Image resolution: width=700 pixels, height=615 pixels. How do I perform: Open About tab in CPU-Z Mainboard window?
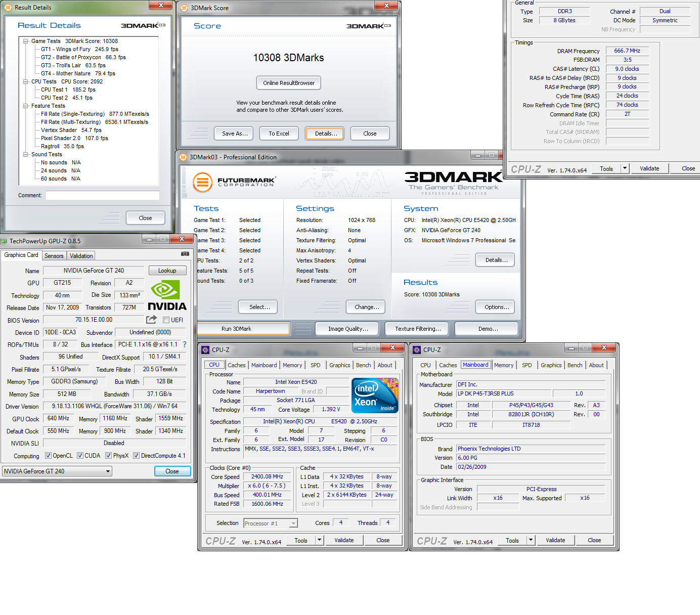[596, 365]
